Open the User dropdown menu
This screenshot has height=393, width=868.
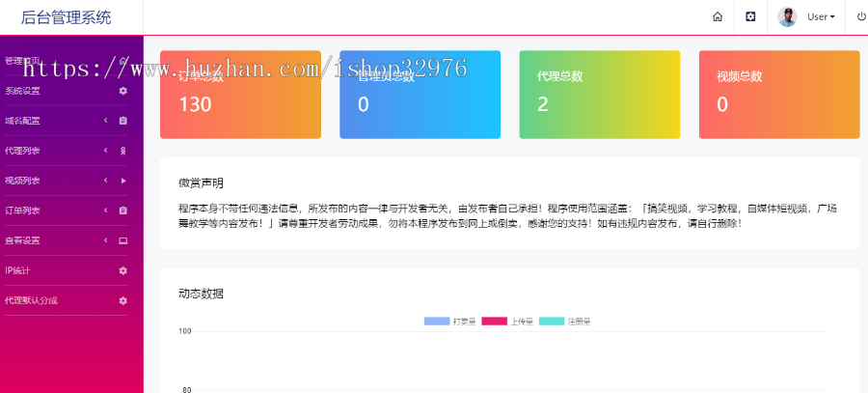click(821, 16)
